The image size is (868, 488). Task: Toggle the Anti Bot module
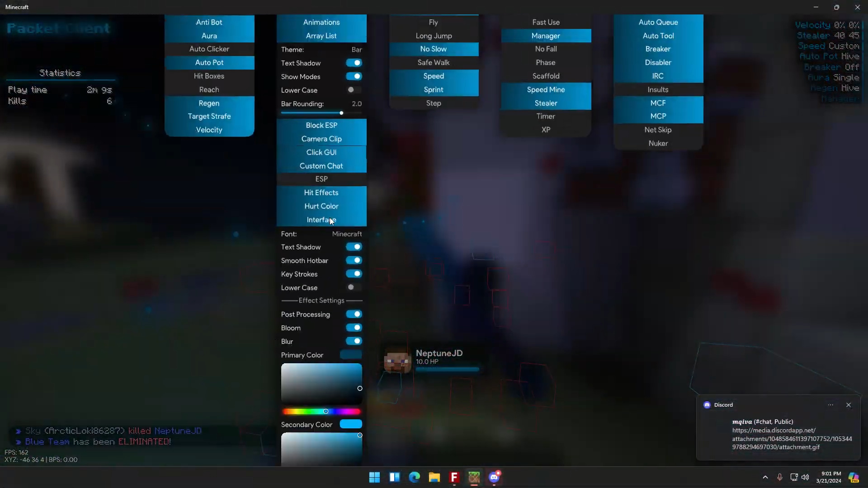coord(209,22)
